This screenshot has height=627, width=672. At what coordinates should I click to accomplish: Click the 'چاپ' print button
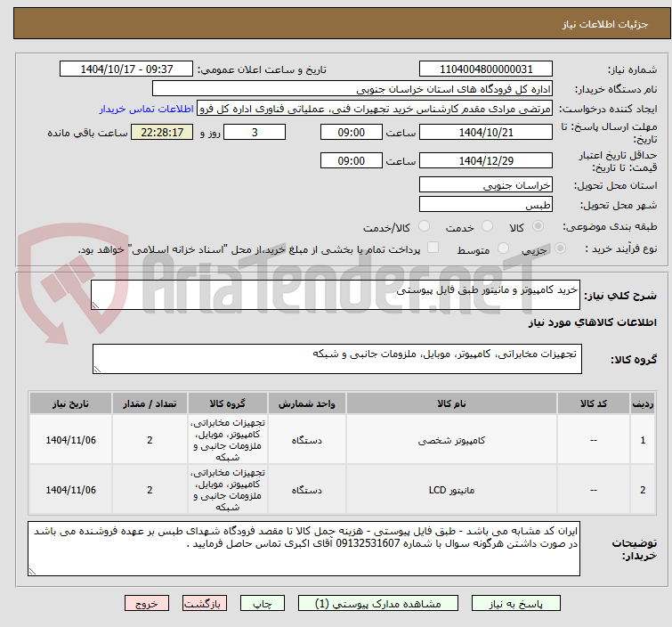tap(263, 604)
